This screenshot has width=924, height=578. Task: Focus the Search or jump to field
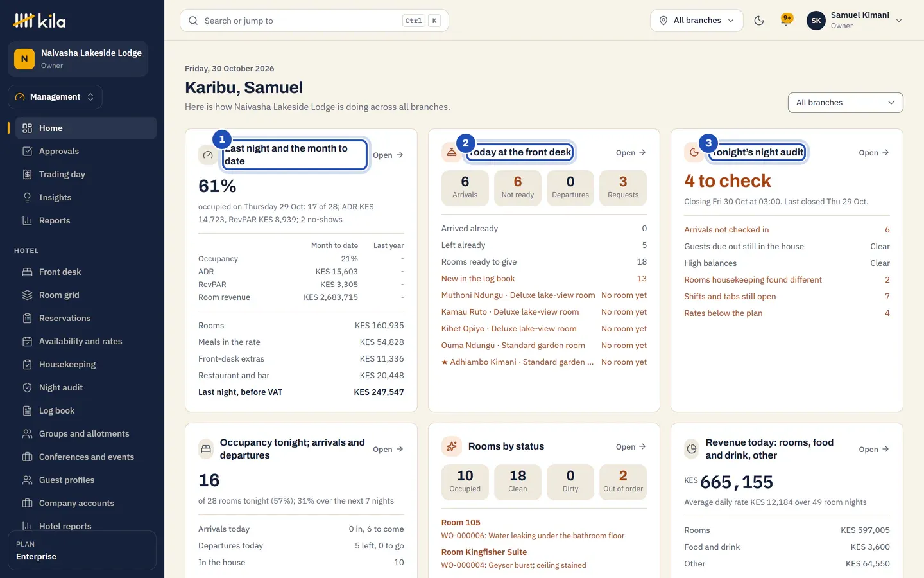pyautogui.click(x=314, y=21)
